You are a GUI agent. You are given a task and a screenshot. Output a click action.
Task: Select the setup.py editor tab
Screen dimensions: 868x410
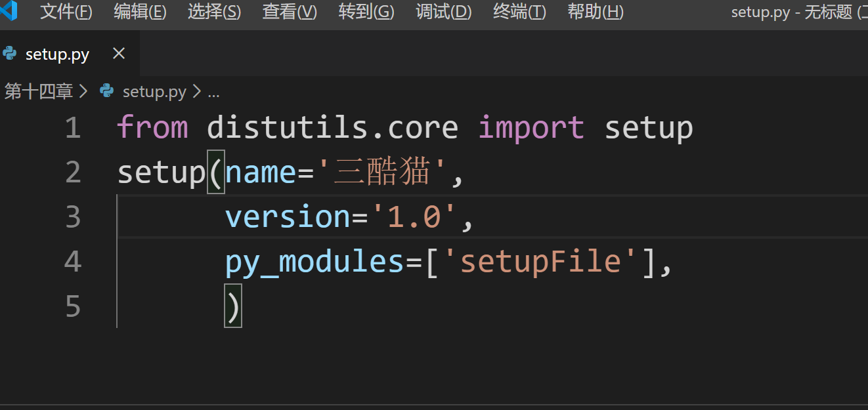57,54
